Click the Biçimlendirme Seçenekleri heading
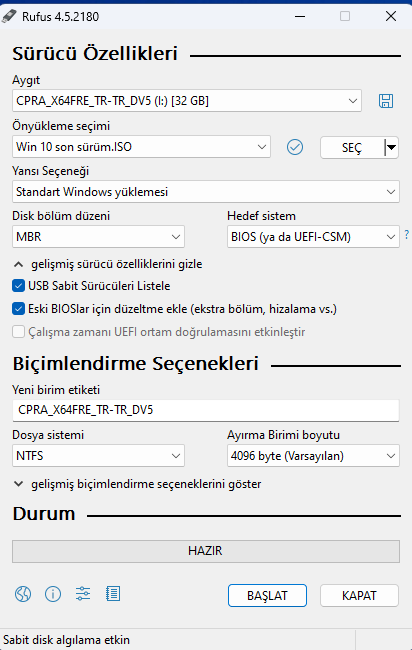Image resolution: width=412 pixels, height=650 pixels. 136,364
